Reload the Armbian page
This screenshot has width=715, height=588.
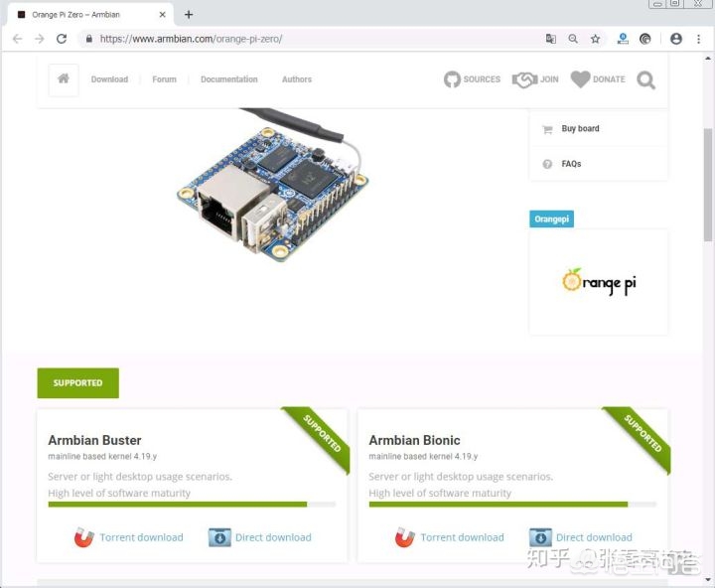62,39
